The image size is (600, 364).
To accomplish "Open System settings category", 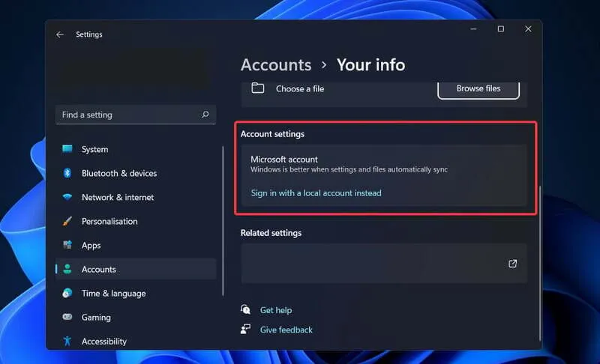I will tap(136, 149).
